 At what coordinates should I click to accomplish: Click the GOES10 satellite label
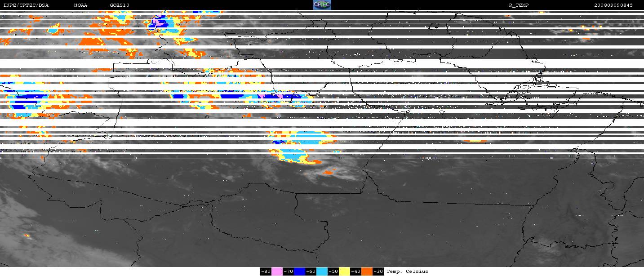[119, 5]
